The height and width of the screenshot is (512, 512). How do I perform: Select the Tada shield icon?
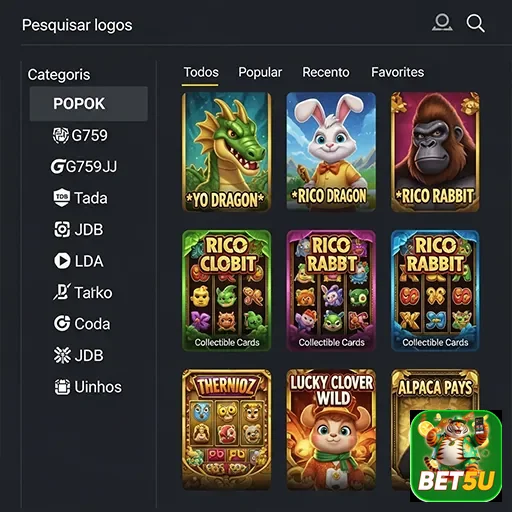(62, 198)
